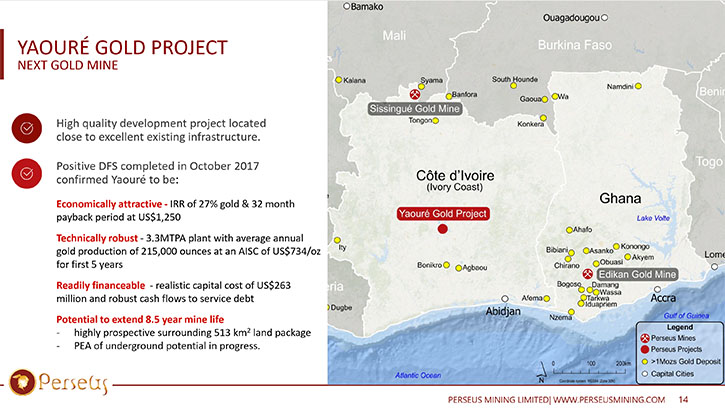Screen dimensions: 725x410
Task: Click the Konongo yellow deposit marker
Action: tap(616, 246)
